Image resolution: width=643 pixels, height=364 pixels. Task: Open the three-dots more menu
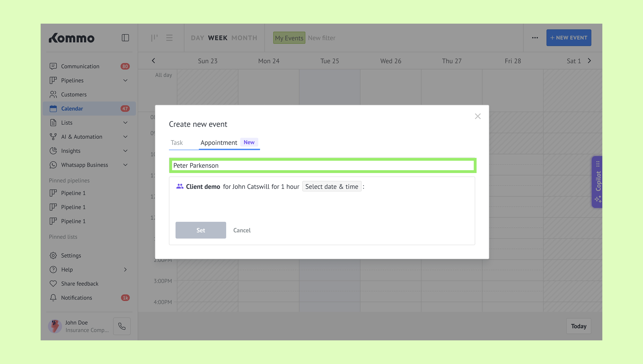[535, 38]
